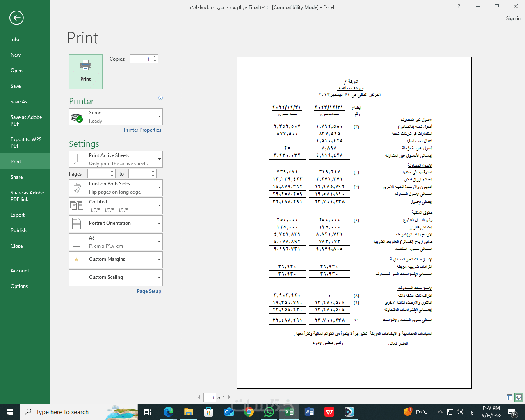
Task: Click the current page number box
Action: [210, 397]
